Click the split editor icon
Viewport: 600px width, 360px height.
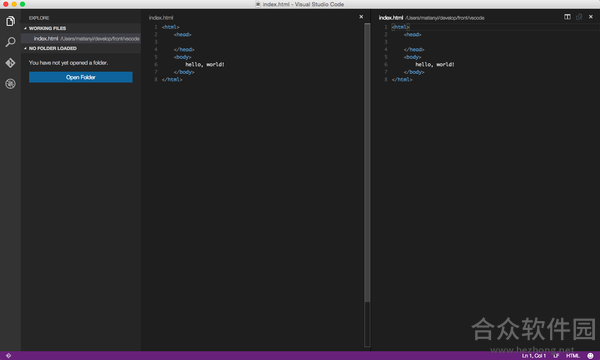(x=567, y=17)
